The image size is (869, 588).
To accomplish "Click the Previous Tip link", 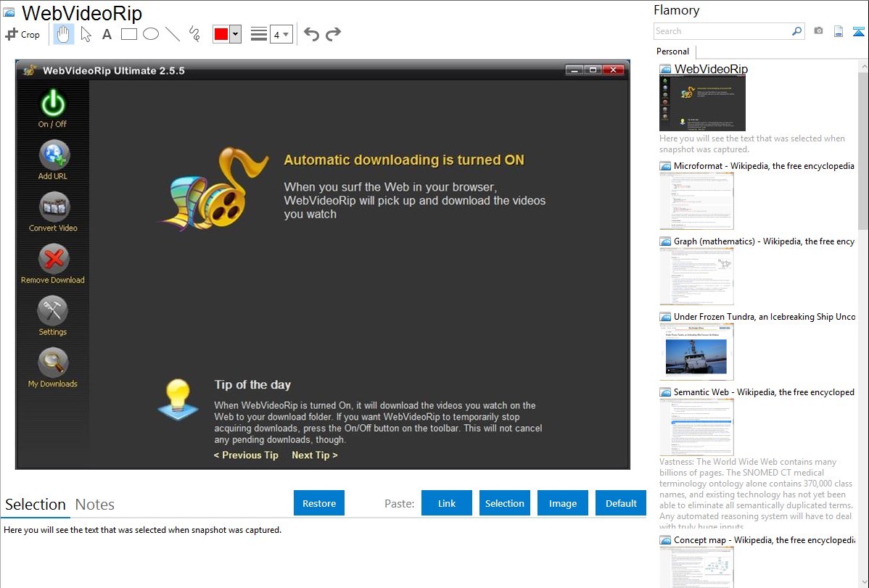I will click(246, 455).
